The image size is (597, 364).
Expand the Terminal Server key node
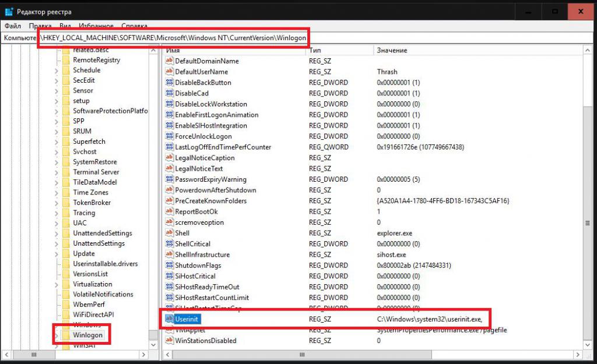57,172
